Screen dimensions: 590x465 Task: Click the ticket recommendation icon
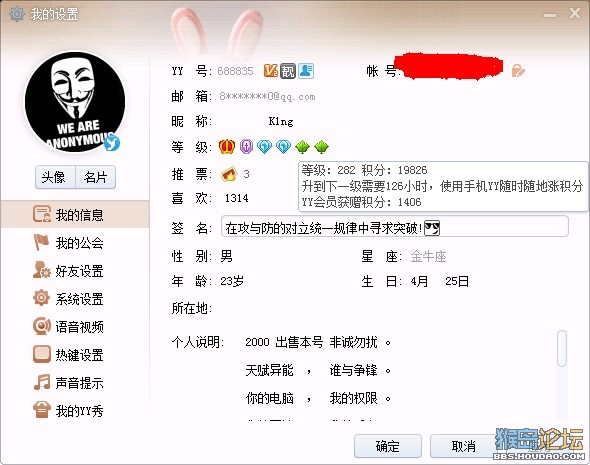pyautogui.click(x=229, y=174)
